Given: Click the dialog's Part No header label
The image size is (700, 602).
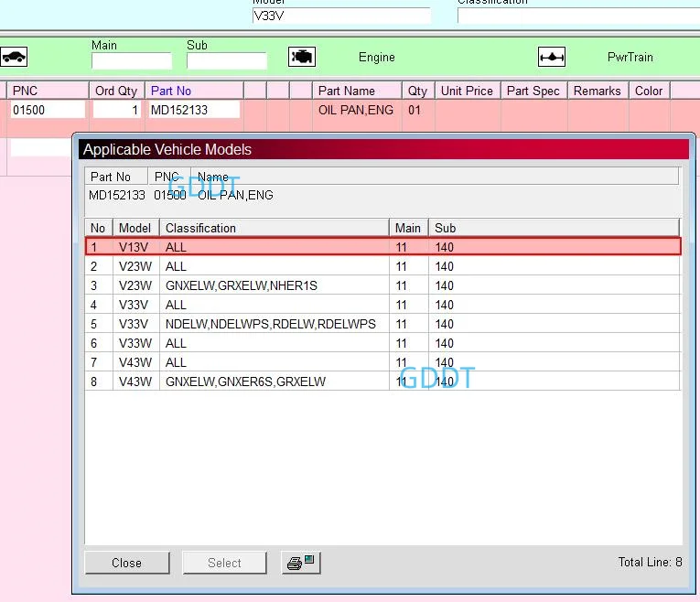Looking at the screenshot, I should [111, 177].
